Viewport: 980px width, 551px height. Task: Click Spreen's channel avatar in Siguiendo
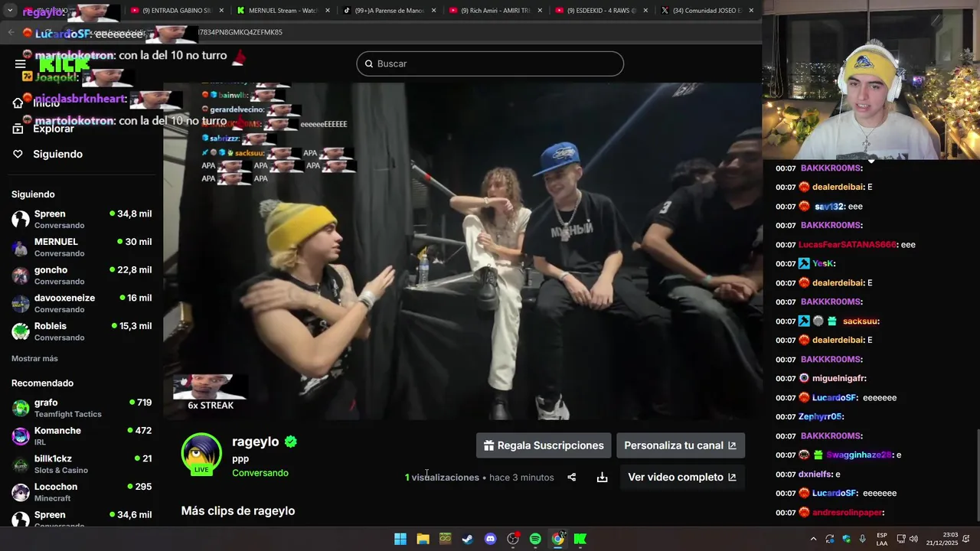pyautogui.click(x=21, y=220)
